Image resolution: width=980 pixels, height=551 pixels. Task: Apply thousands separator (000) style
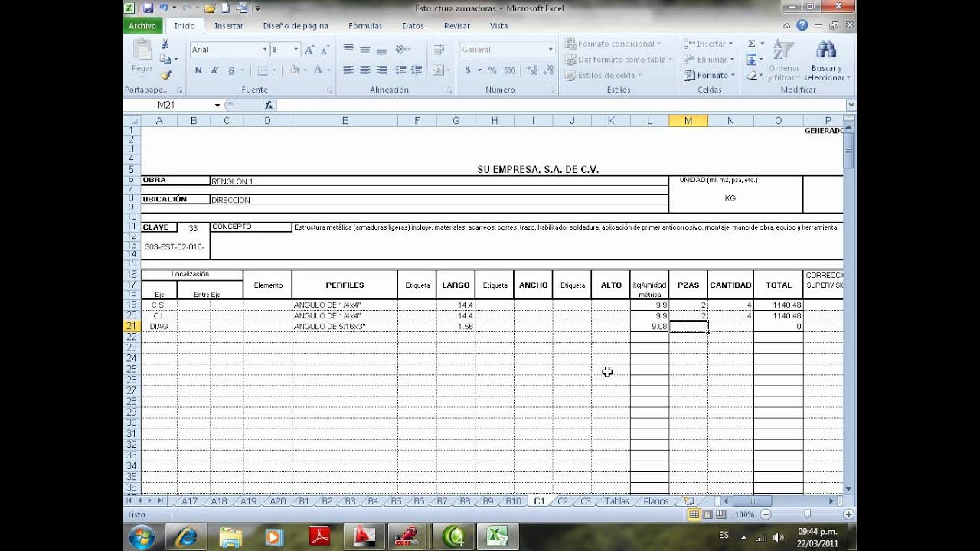pos(508,70)
